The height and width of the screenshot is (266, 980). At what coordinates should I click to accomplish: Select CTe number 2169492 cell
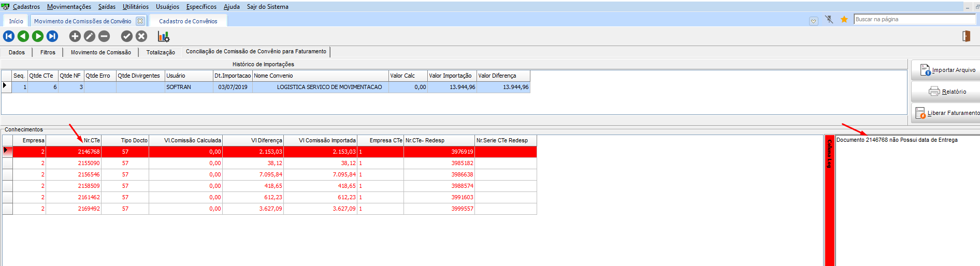(x=74, y=209)
